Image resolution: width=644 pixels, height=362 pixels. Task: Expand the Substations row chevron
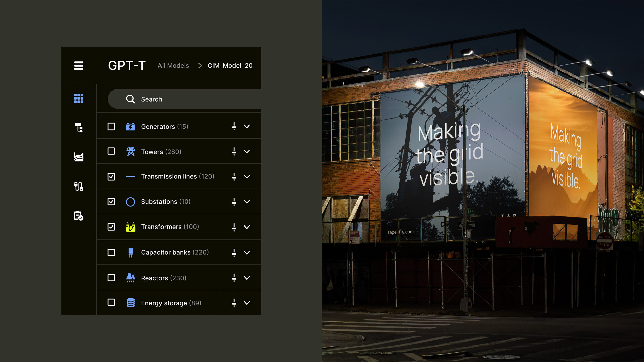point(247,202)
